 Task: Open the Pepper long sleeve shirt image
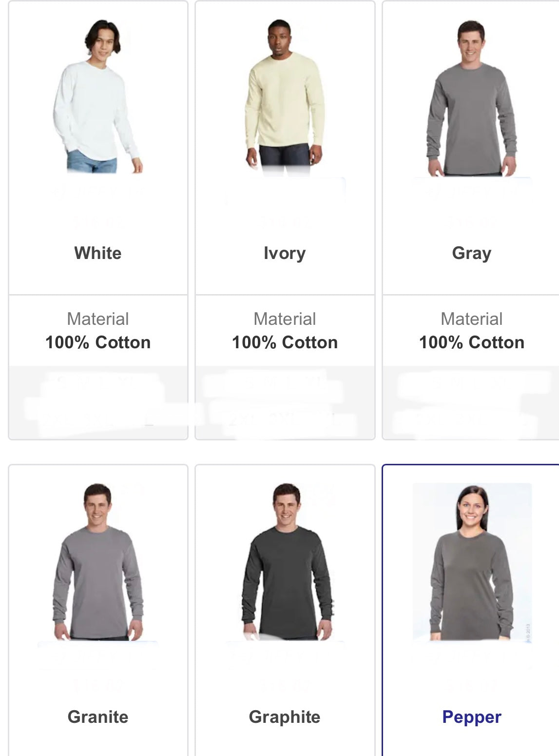[x=472, y=561]
